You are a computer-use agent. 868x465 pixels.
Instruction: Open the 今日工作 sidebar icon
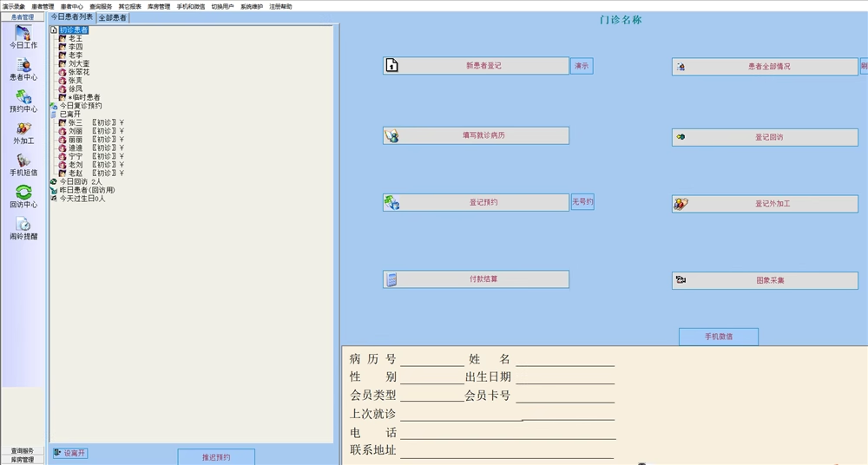click(x=23, y=37)
